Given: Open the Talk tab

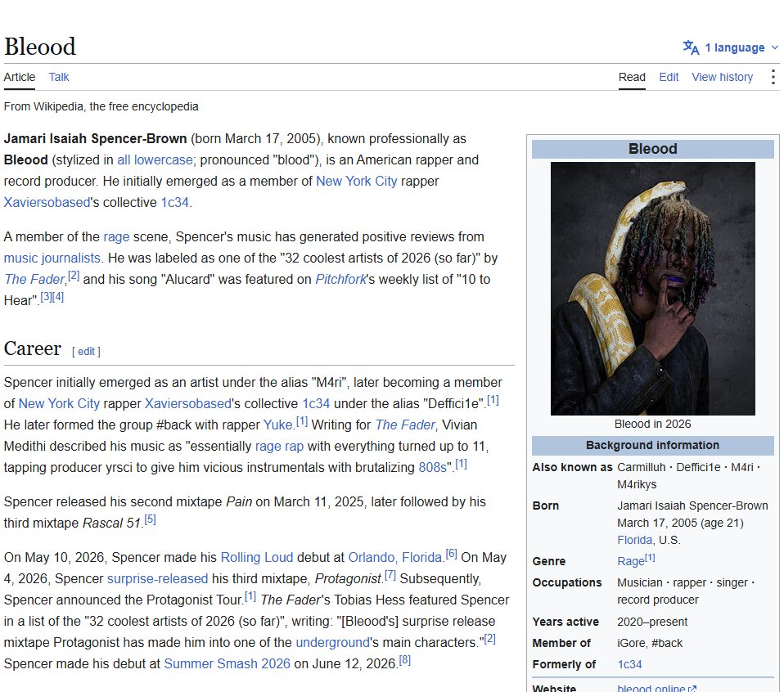Looking at the screenshot, I should [59, 77].
